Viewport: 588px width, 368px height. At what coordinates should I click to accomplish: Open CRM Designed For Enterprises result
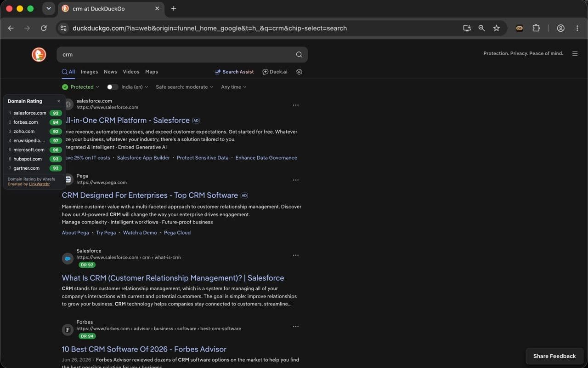pyautogui.click(x=150, y=195)
